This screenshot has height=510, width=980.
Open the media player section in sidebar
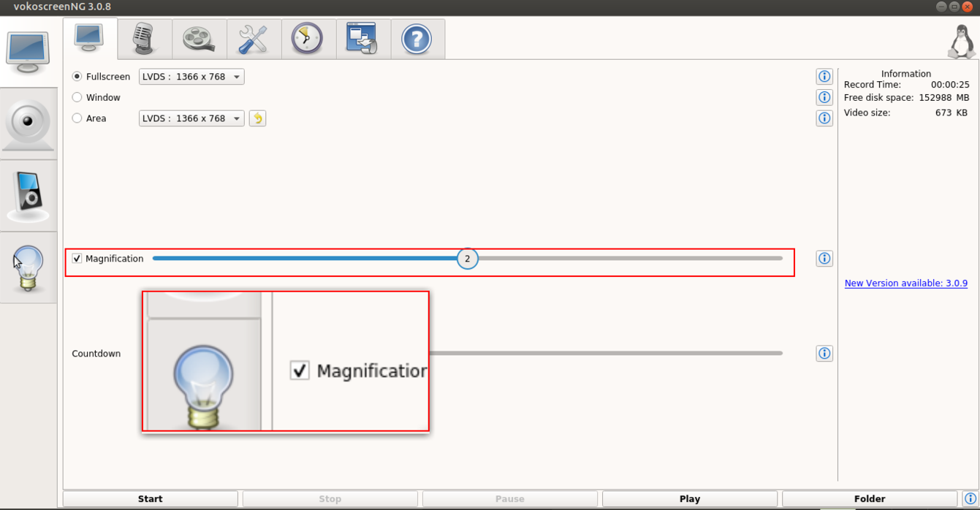[28, 197]
